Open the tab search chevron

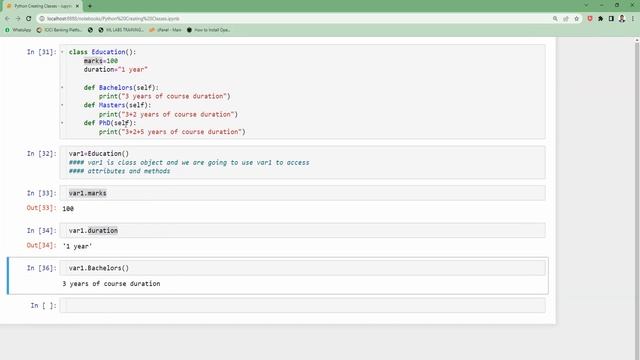click(x=587, y=5)
